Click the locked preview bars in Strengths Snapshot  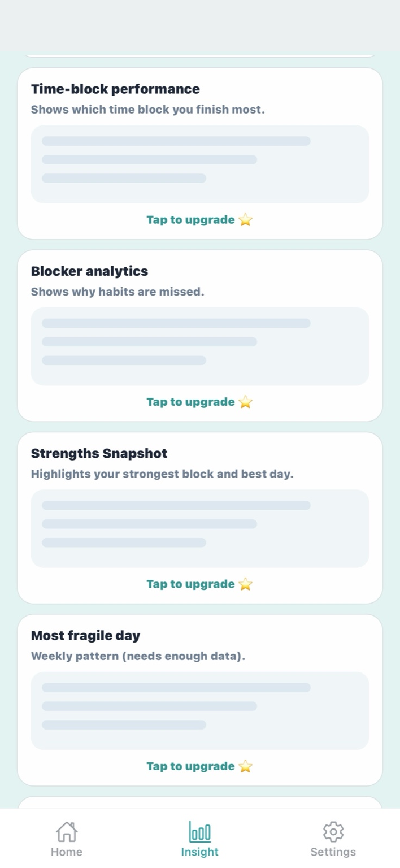pos(199,527)
